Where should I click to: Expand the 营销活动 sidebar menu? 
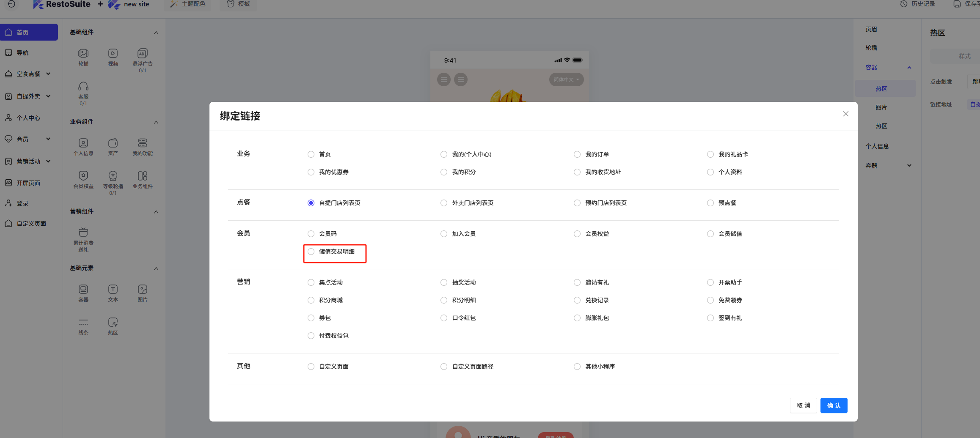click(x=48, y=161)
